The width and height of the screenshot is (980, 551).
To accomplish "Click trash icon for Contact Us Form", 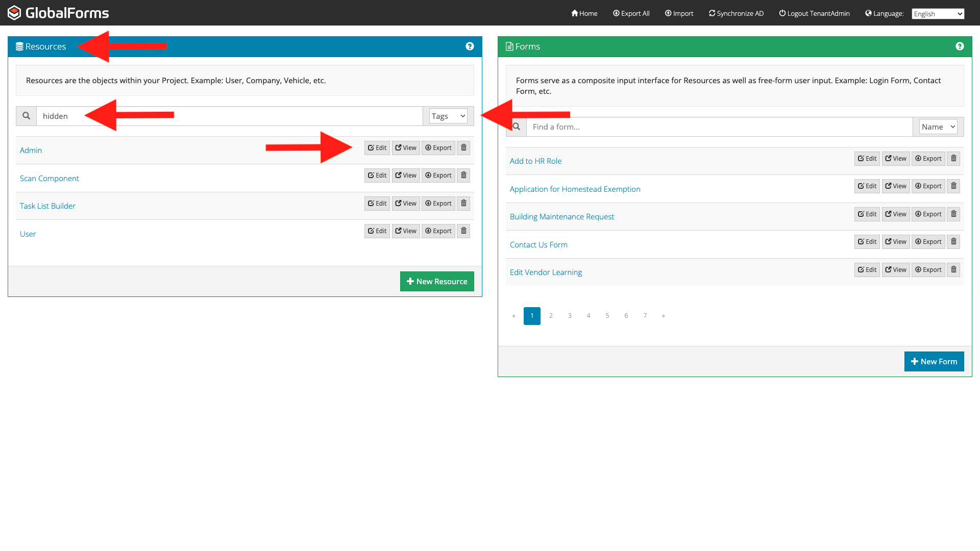I will click(953, 242).
